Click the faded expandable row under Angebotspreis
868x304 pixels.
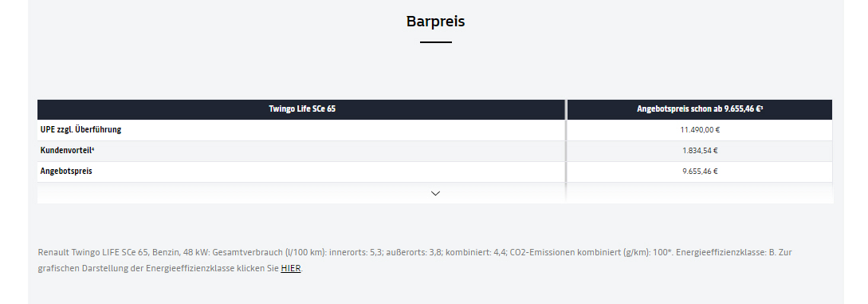435,193
